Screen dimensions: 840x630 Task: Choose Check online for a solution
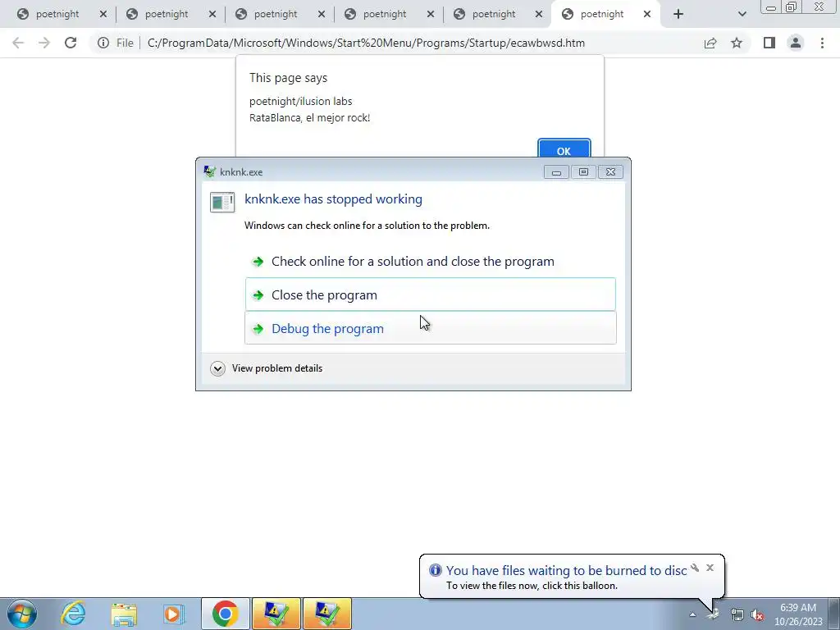430,262
